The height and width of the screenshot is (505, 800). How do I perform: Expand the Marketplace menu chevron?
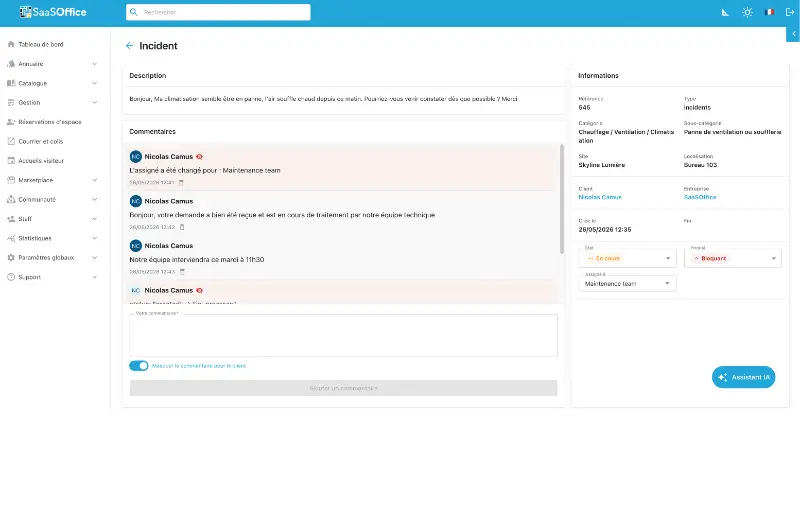[x=94, y=180]
